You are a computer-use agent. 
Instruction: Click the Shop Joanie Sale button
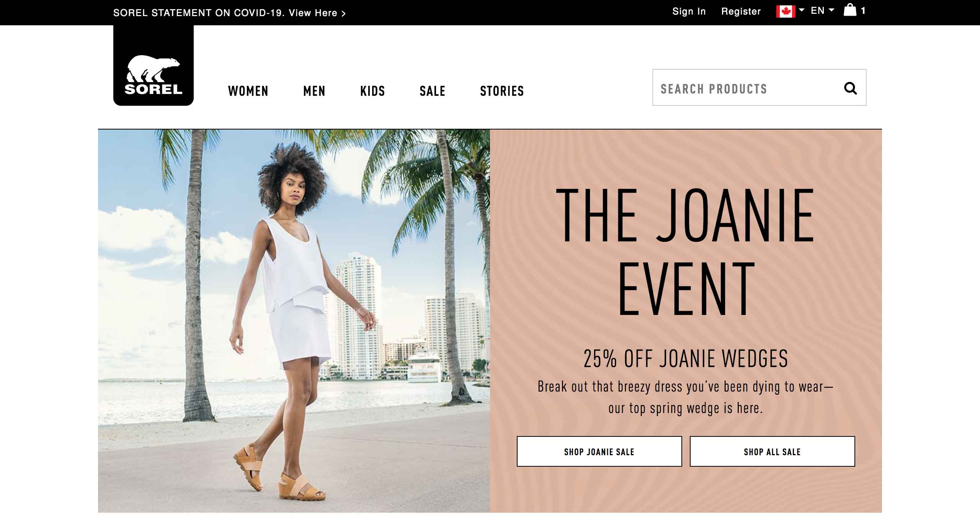click(599, 451)
